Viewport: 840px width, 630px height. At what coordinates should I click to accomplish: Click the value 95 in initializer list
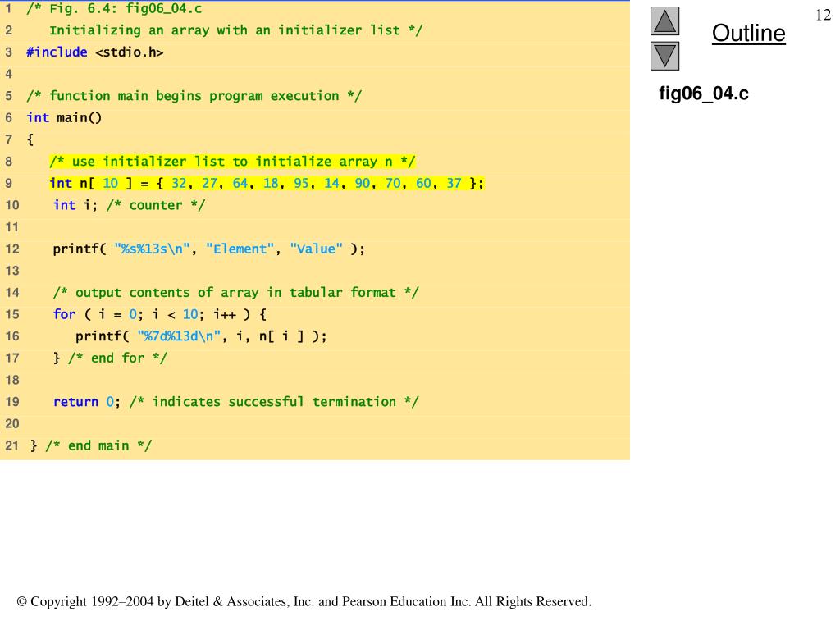point(301,183)
